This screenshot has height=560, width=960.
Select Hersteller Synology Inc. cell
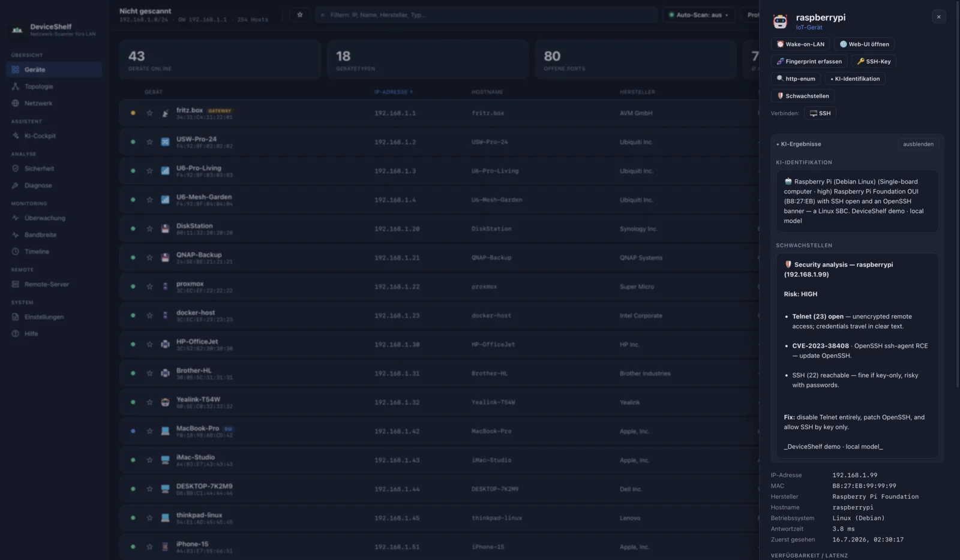[638, 229]
